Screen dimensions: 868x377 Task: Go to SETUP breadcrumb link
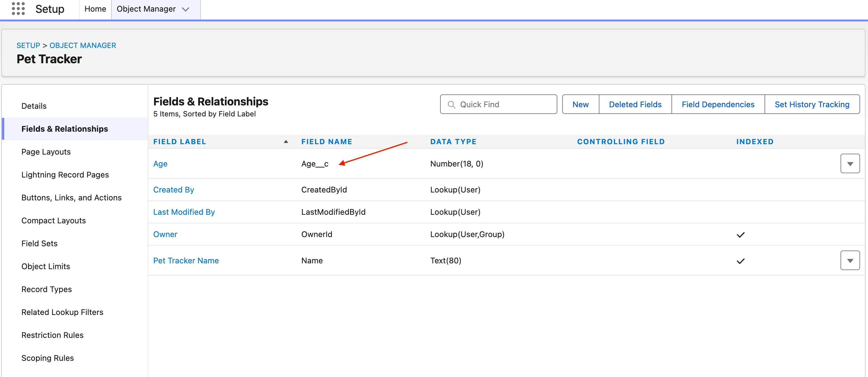coord(28,46)
